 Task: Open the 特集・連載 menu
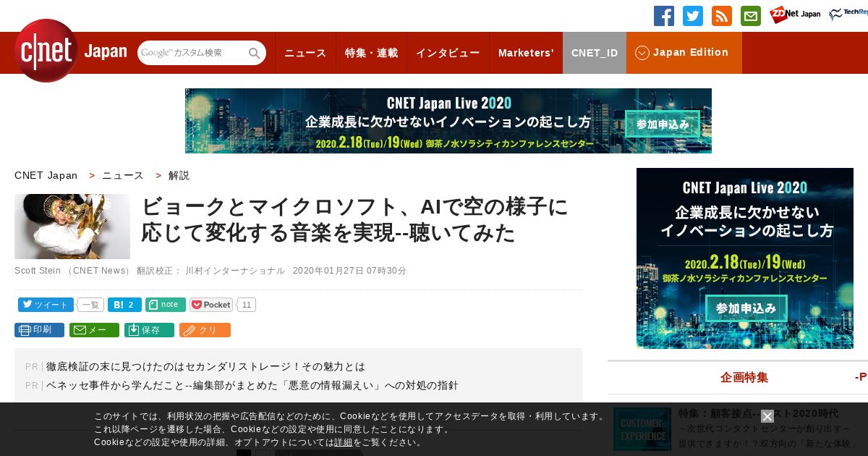[371, 53]
